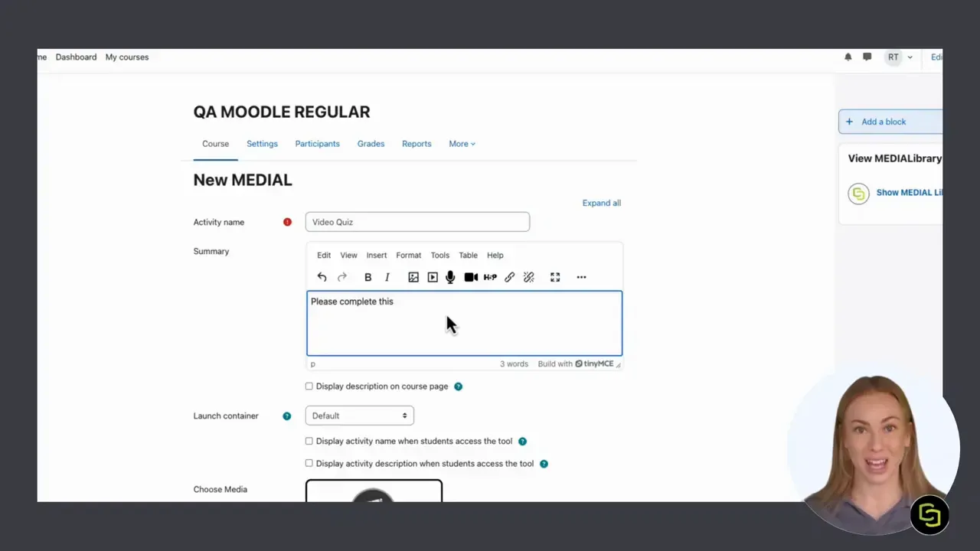This screenshot has height=551, width=980.
Task: Click the redo arrow in the editor toolbar
Action: [x=342, y=277]
